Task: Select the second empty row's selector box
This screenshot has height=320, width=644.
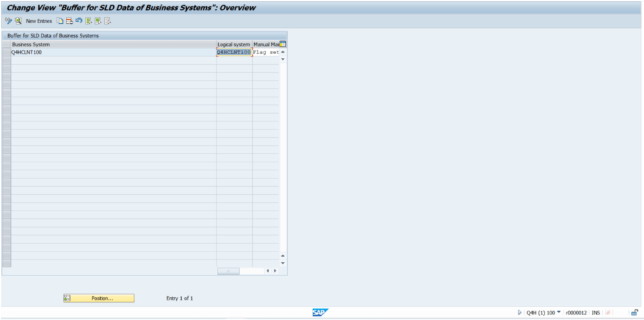Action: tap(6, 69)
